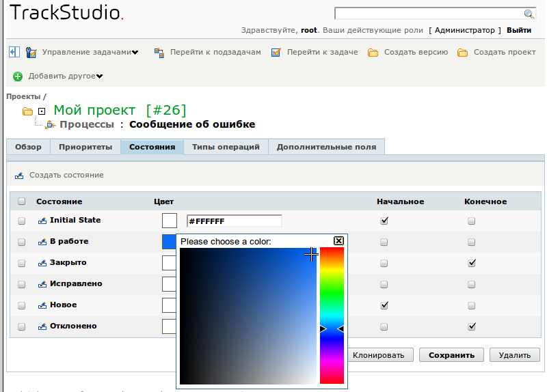Click the 'Перейти к подзадачам' icon

159,53
